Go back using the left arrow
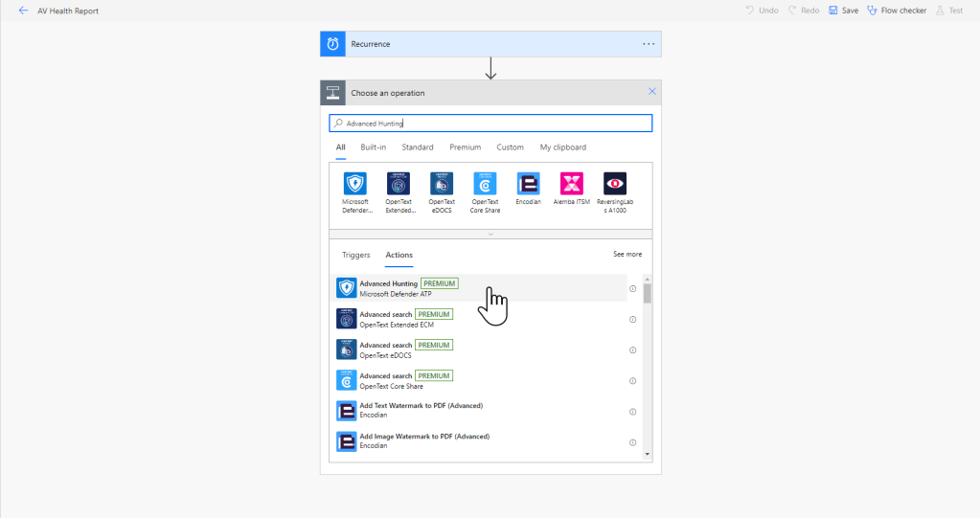The width and height of the screenshot is (980, 518). point(23,11)
